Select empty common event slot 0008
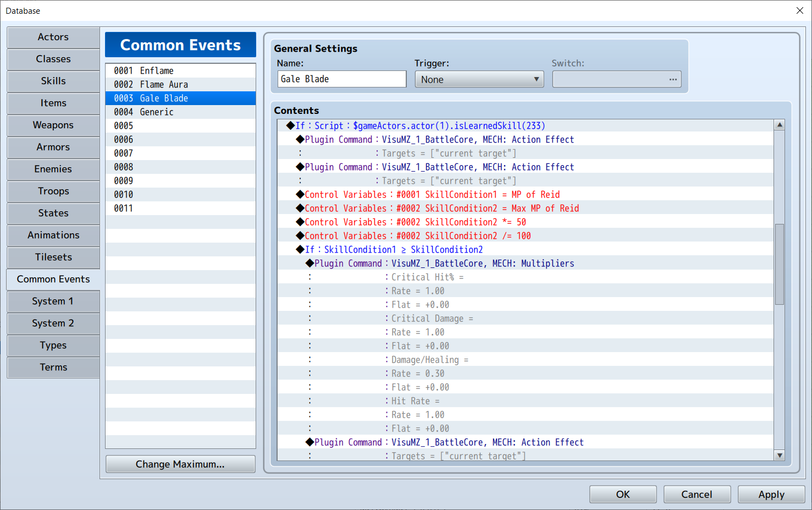This screenshot has width=812, height=510. click(180, 167)
